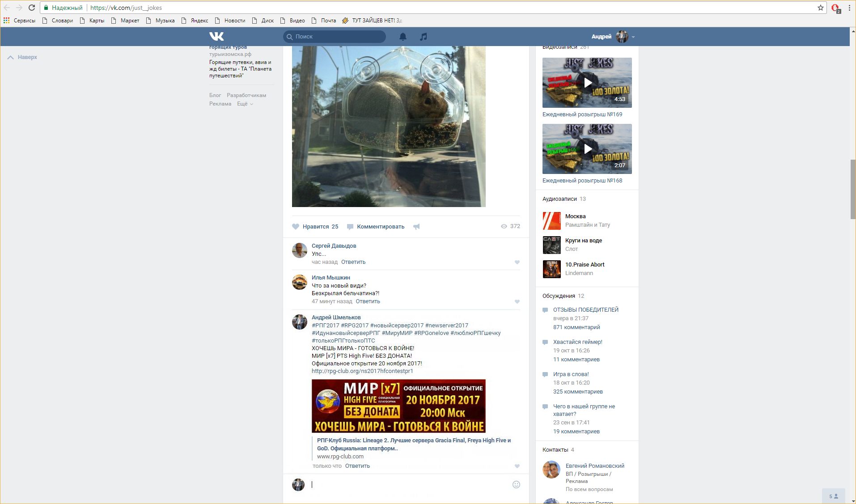856x504 pixels.
Task: Click the share megaphone icon under post
Action: point(416,227)
